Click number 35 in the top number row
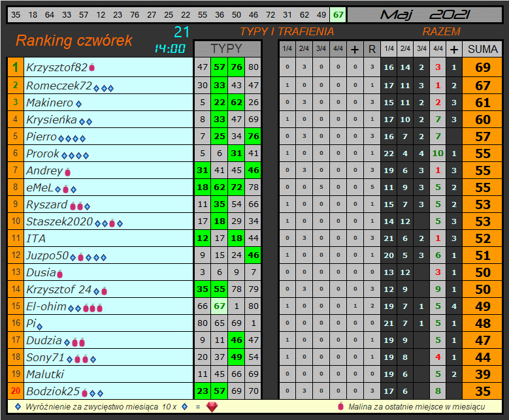Image resolution: width=509 pixels, height=420 pixels. point(16,14)
